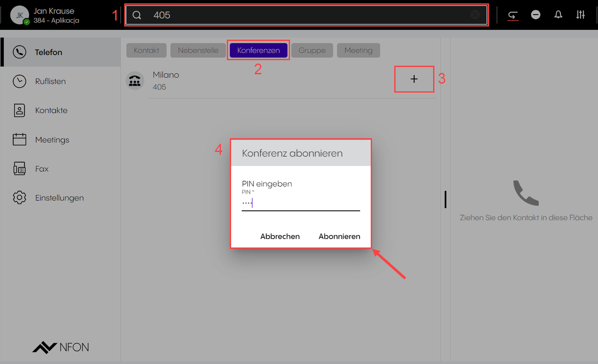
Task: Toggle do-not-disturb icon in top bar
Action: (536, 15)
